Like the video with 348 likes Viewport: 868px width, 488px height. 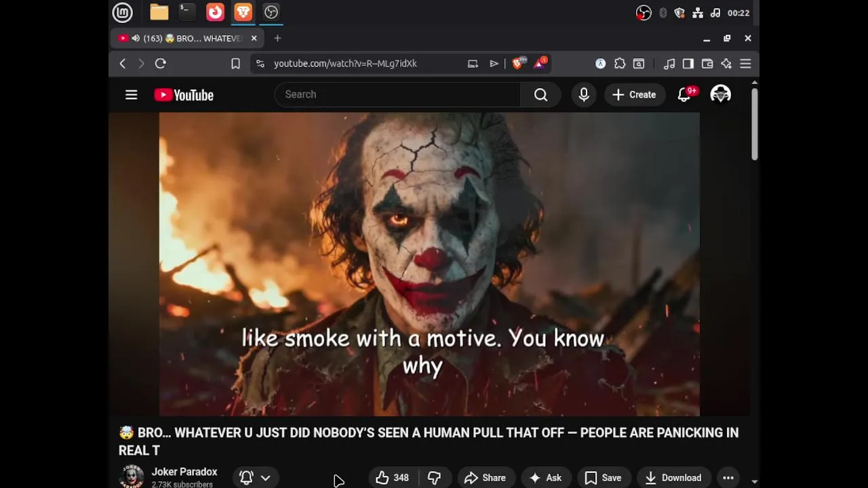point(393,478)
